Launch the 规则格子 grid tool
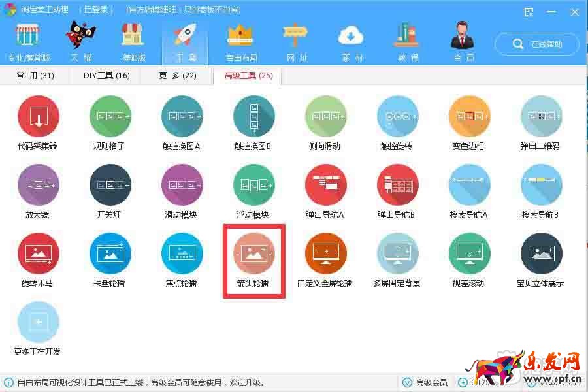The height and width of the screenshot is (392, 588). coord(110,116)
